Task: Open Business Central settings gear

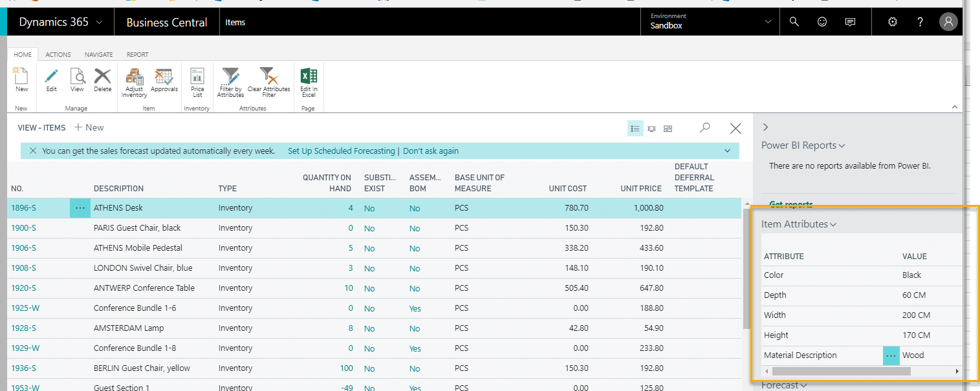Action: click(x=893, y=21)
